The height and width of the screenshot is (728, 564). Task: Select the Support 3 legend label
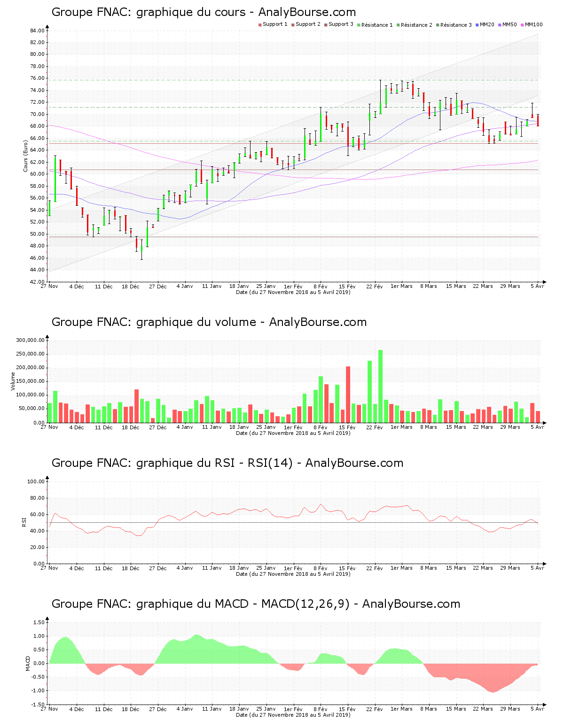pyautogui.click(x=341, y=24)
